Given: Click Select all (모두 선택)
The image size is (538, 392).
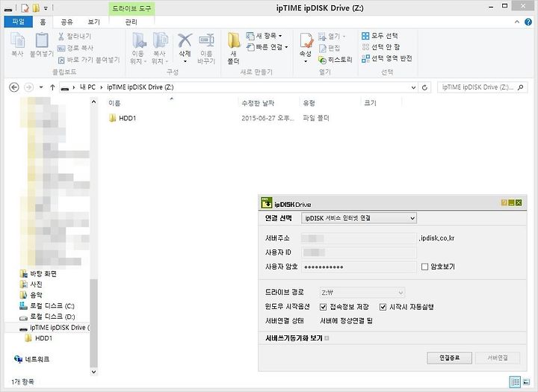Looking at the screenshot, I should [x=380, y=36].
